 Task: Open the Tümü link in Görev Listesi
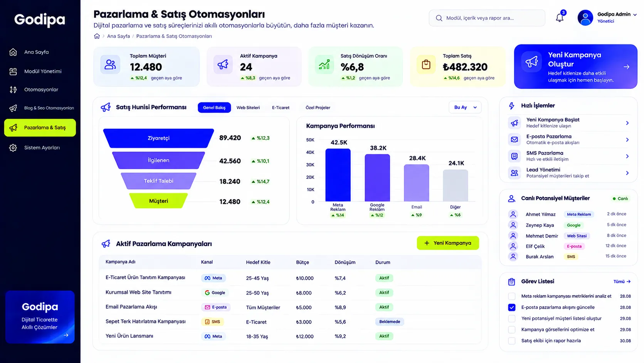(622, 282)
